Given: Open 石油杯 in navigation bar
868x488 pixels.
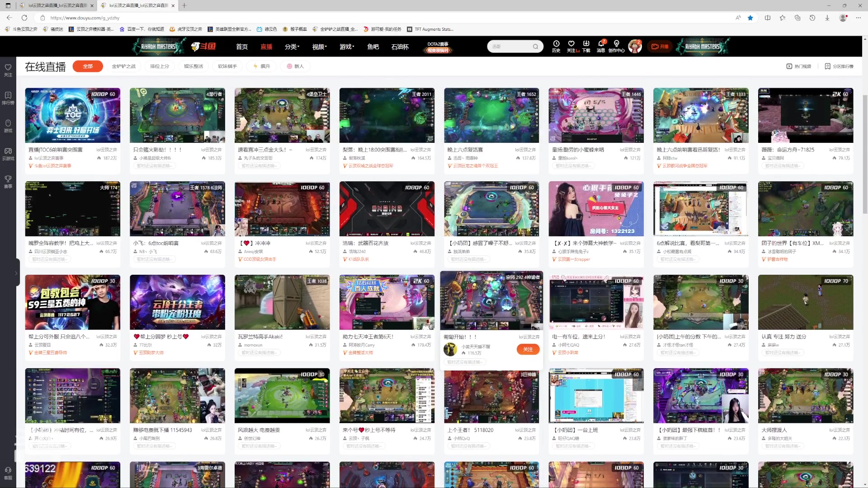Looking at the screenshot, I should 400,47.
